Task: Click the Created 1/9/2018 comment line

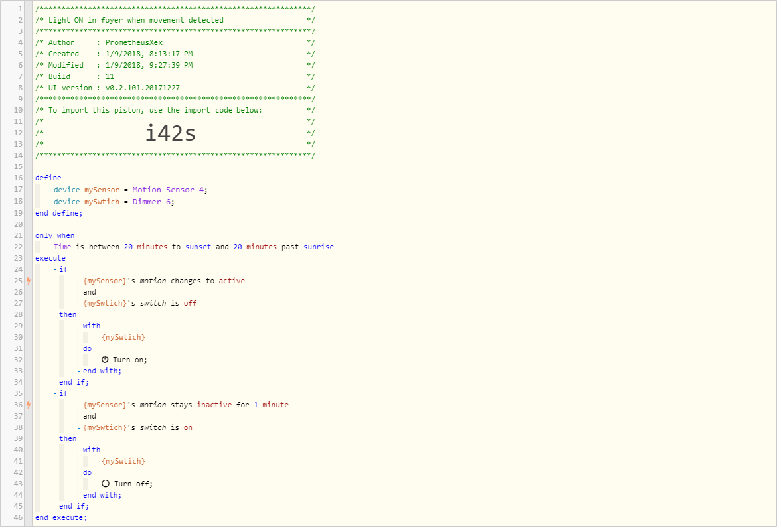Action: point(175,54)
